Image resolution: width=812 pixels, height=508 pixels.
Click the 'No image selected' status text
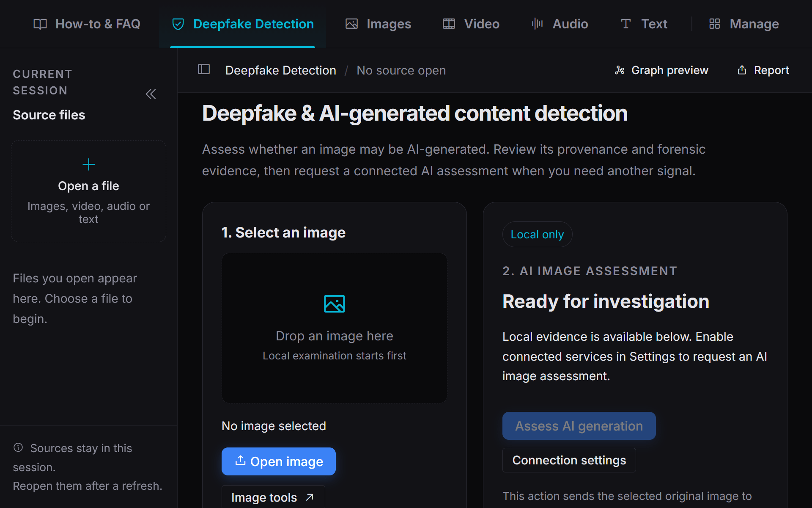(274, 426)
